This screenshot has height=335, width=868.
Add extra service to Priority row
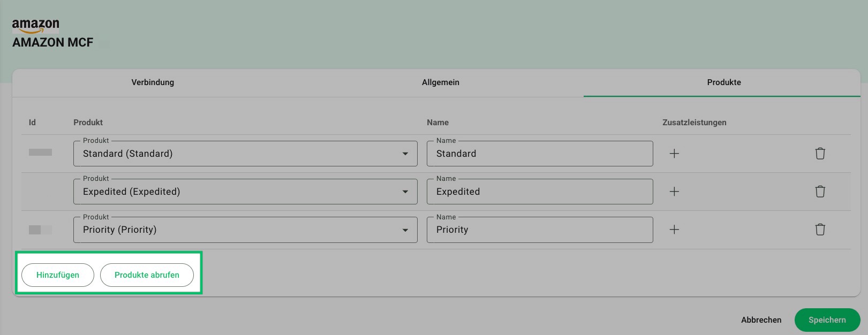click(674, 230)
